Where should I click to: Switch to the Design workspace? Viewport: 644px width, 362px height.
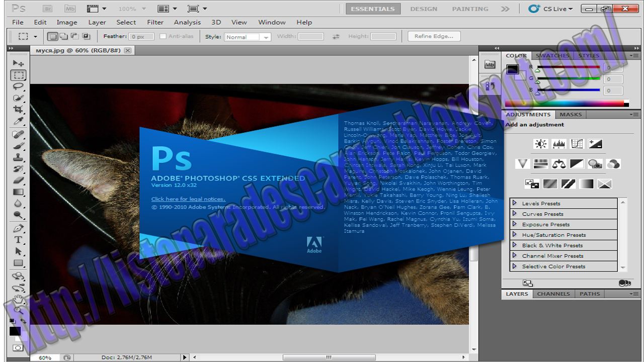pyautogui.click(x=424, y=9)
